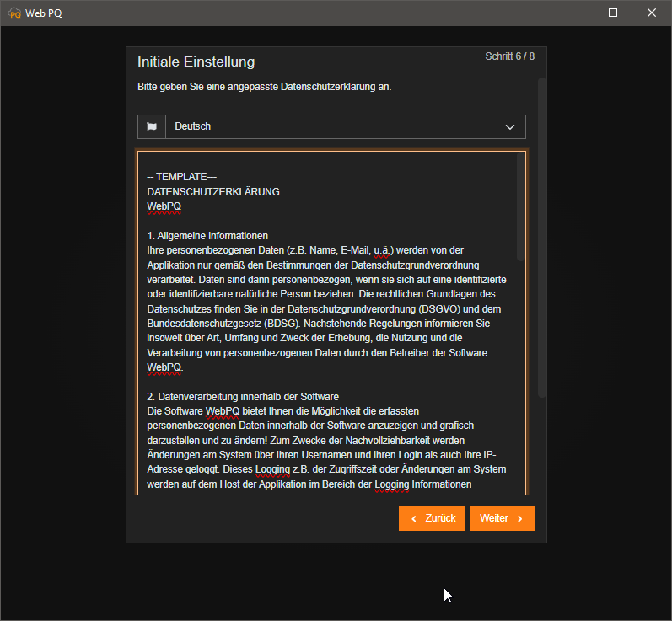The image size is (672, 621).
Task: Click the right arrow icon on Weiter
Action: [520, 518]
